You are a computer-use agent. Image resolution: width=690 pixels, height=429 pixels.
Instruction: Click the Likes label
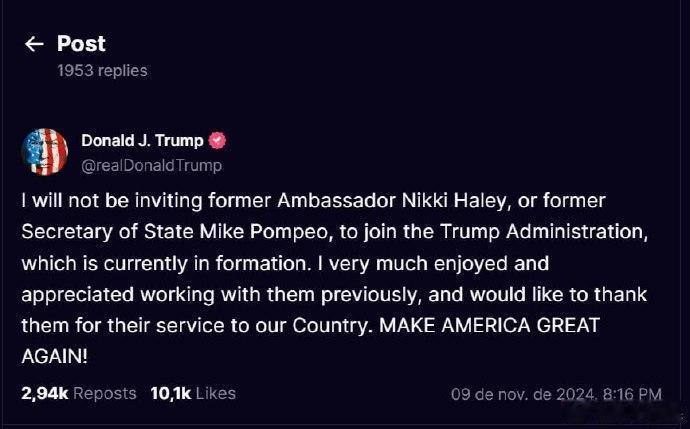click(216, 393)
